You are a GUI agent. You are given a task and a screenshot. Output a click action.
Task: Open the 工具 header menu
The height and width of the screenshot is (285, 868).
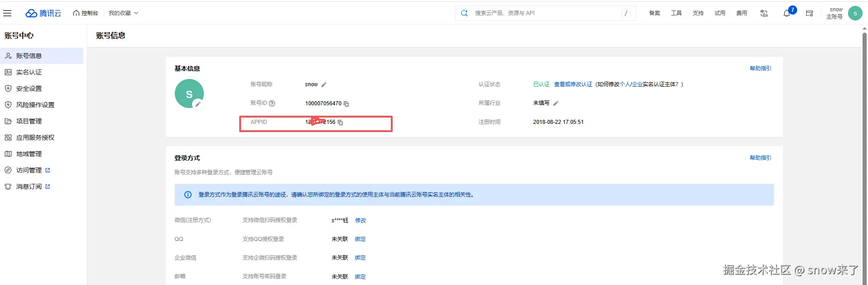point(676,13)
